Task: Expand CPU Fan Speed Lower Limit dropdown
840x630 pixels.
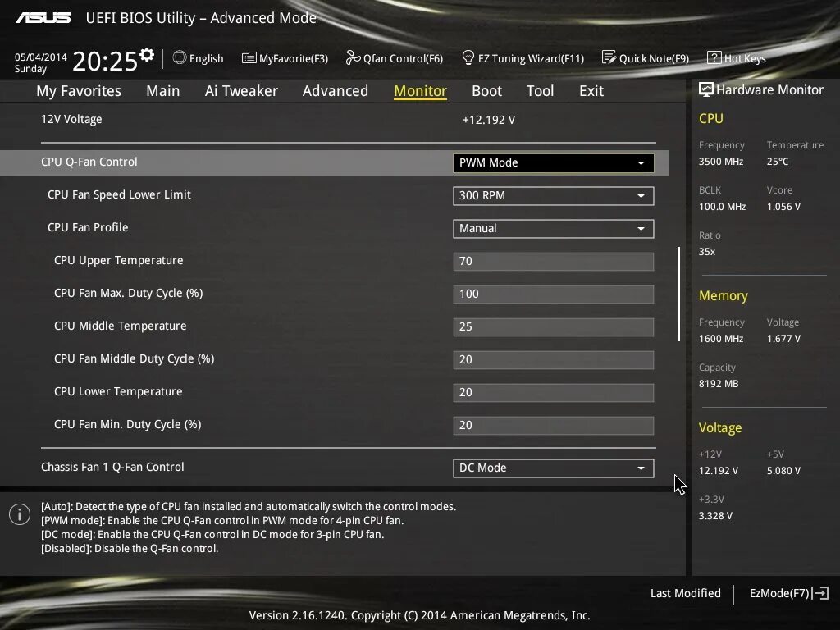Action: click(x=554, y=195)
